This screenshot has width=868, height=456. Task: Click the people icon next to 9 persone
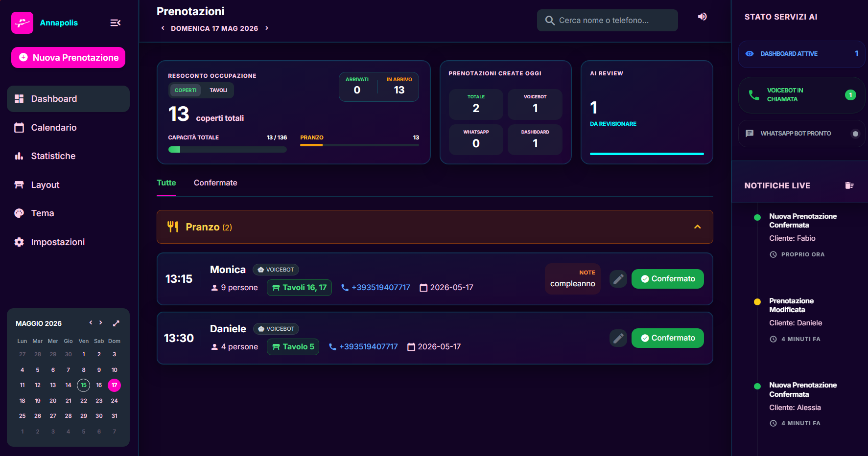pos(214,288)
